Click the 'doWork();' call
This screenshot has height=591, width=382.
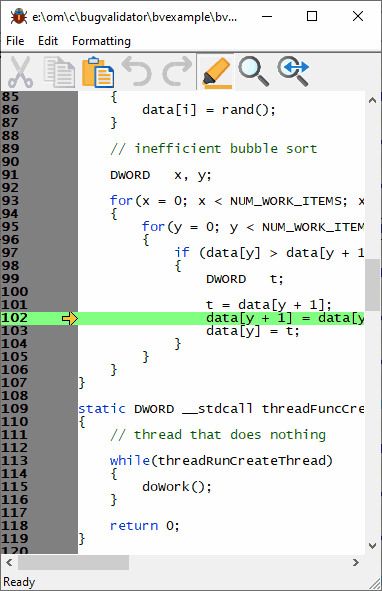coord(177,487)
